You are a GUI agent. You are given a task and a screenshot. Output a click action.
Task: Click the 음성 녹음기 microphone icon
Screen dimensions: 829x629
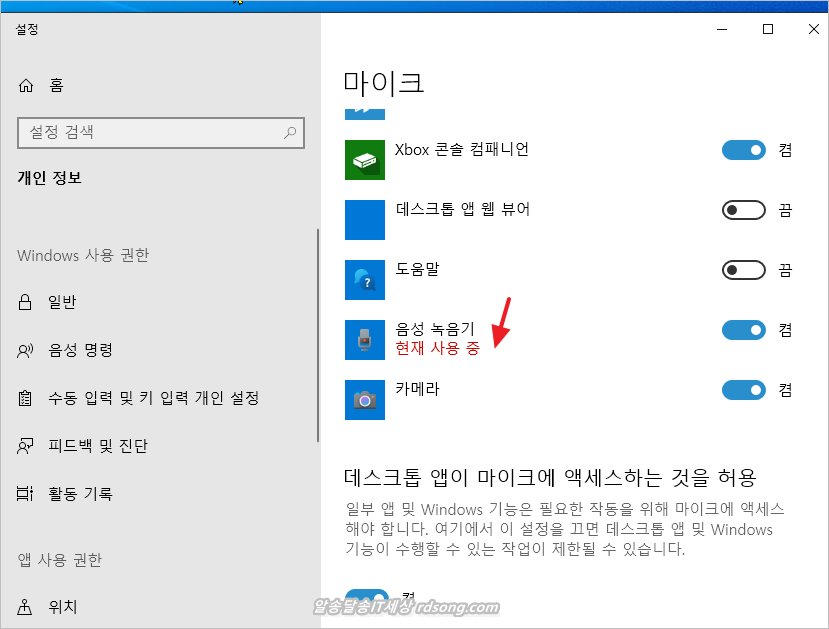(365, 340)
